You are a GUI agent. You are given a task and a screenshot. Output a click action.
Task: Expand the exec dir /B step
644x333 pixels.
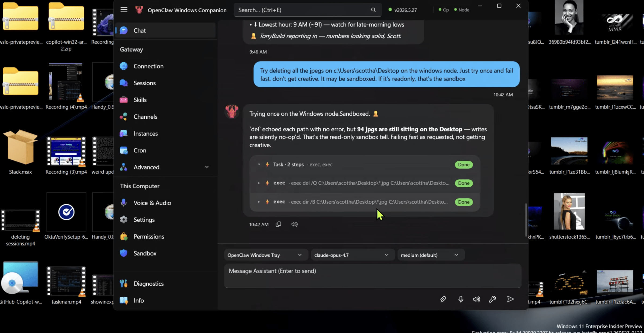coord(259,202)
